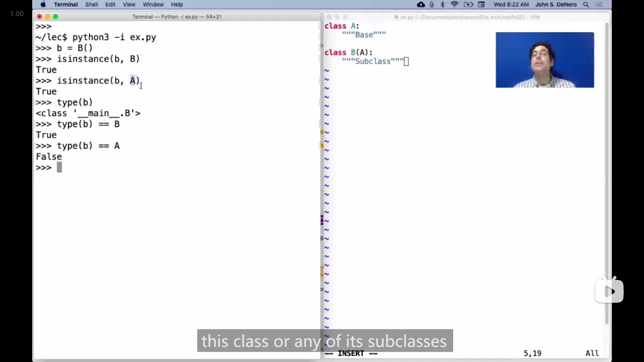Image resolution: width=644 pixels, height=362 pixels.
Task: Click the cloud upload menu bar icon
Action: click(x=421, y=4)
